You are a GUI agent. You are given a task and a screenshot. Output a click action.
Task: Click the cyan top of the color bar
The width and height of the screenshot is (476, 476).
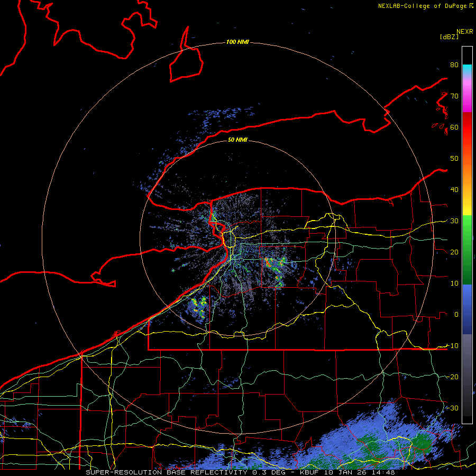click(467, 69)
